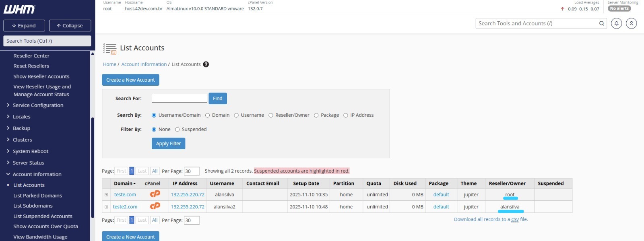Open List Parked Domains menu item

37,196
